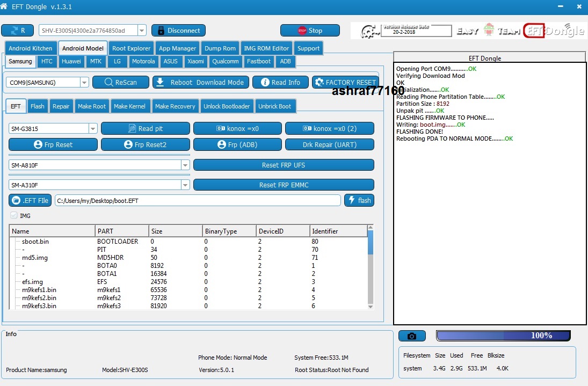This screenshot has height=386, width=588.
Task: Expand the SM-A310F model dropdown
Action: click(185, 185)
